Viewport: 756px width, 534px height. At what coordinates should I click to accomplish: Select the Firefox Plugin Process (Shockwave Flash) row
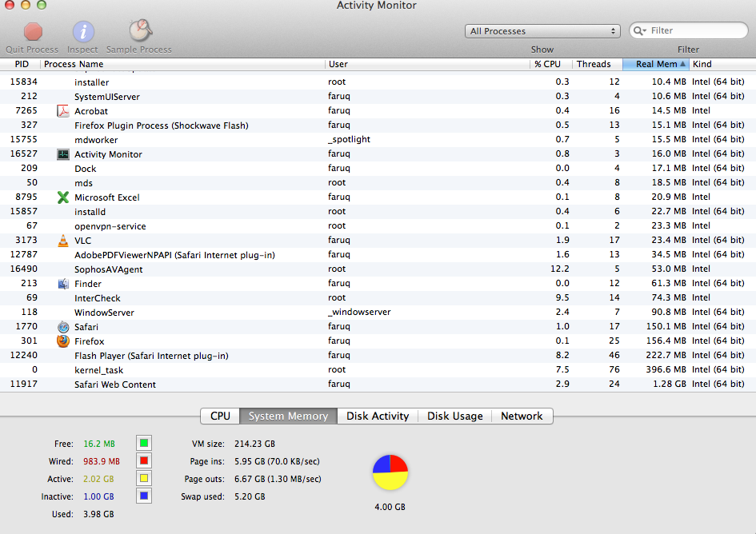tap(378, 126)
